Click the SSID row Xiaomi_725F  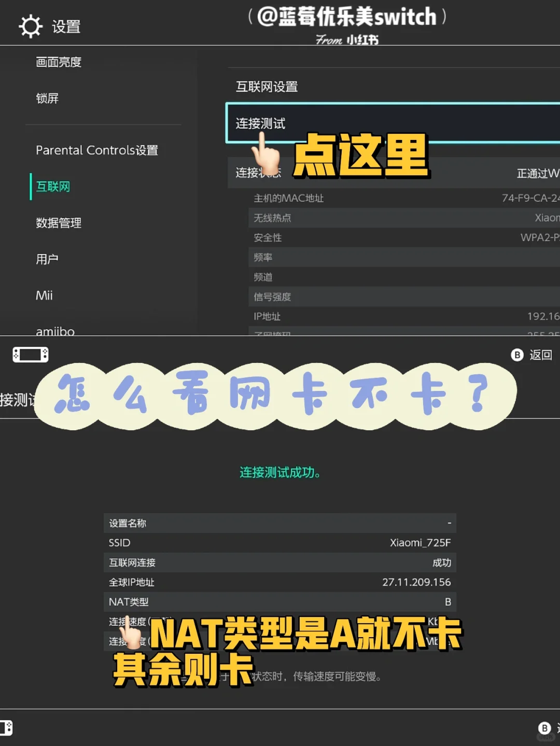280,543
